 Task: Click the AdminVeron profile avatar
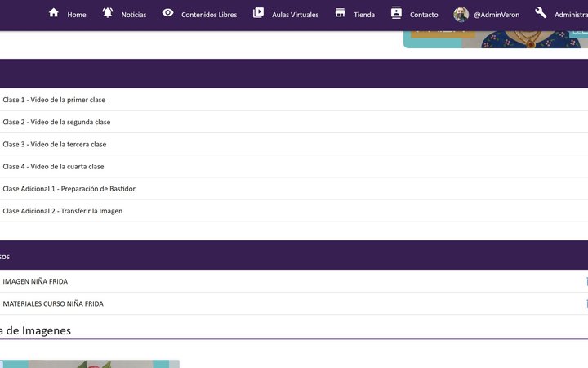(x=461, y=14)
